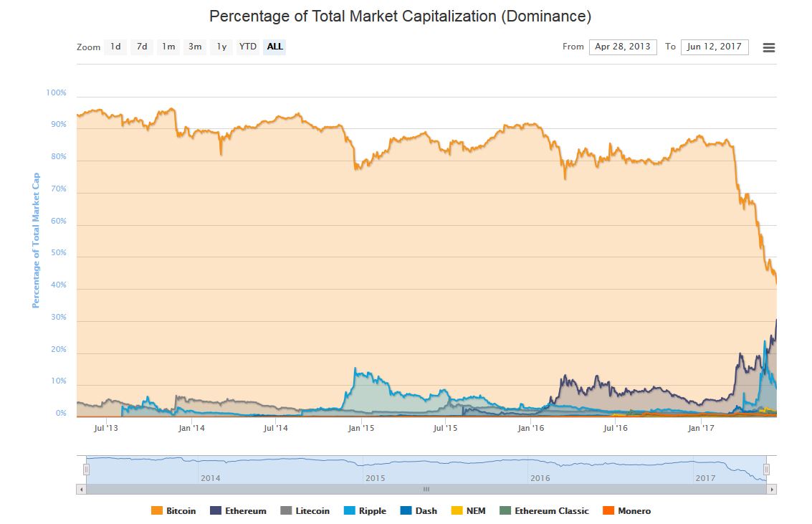Click the 7d zoom button
This screenshot has width=812, height=524.
141,47
